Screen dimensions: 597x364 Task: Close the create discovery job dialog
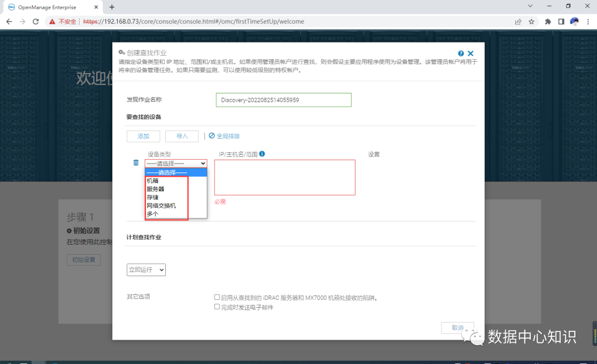point(470,54)
